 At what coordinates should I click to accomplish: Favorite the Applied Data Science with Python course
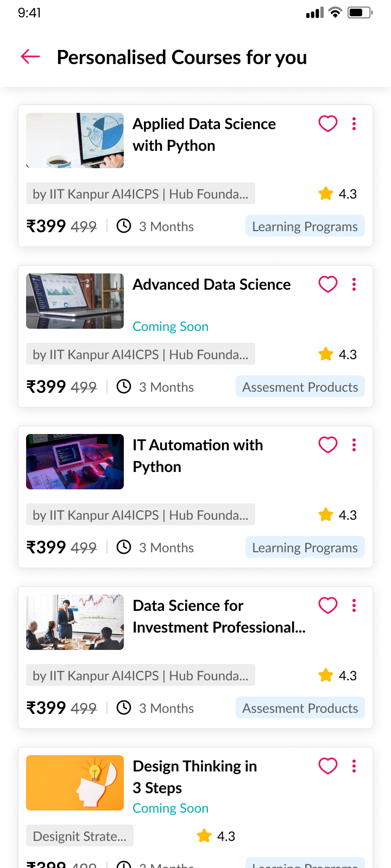328,124
